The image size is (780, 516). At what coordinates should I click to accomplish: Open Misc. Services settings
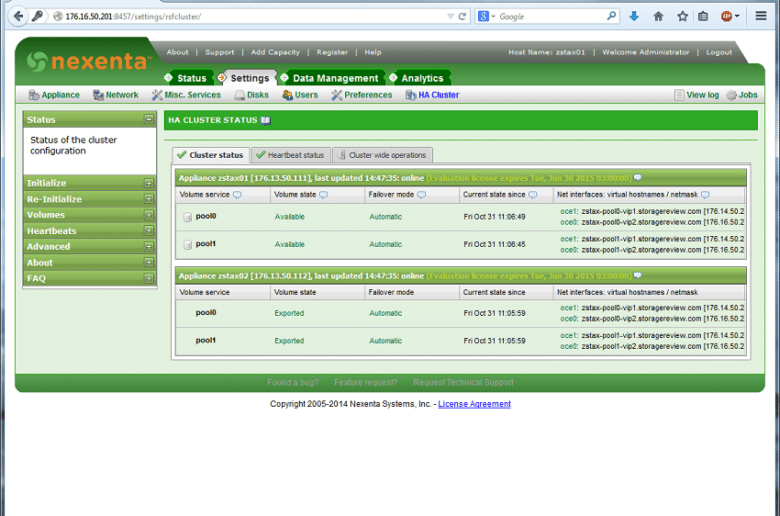[x=187, y=95]
